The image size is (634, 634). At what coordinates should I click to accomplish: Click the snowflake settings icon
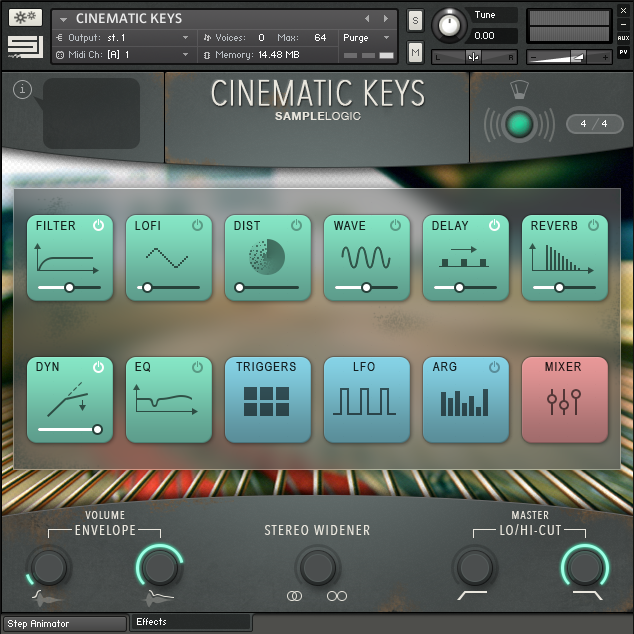pos(25,18)
